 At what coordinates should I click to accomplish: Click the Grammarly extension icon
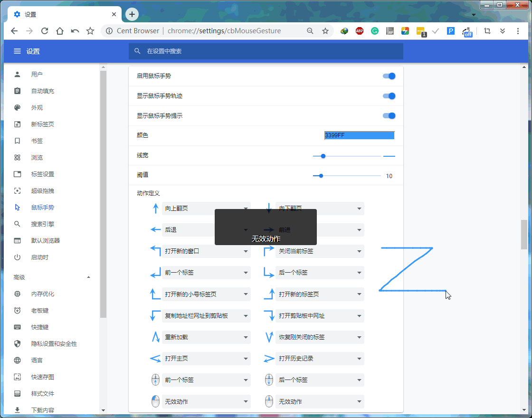[x=375, y=31]
